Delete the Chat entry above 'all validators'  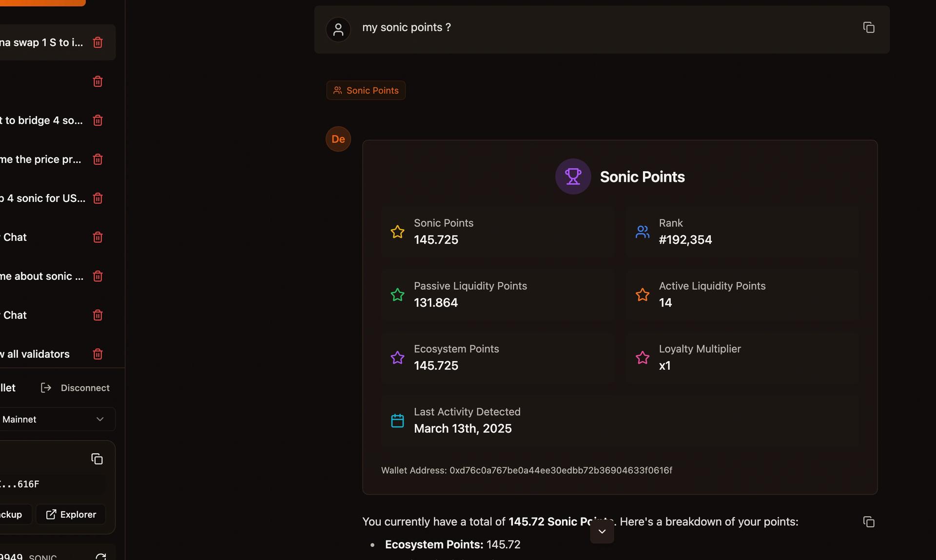click(97, 315)
